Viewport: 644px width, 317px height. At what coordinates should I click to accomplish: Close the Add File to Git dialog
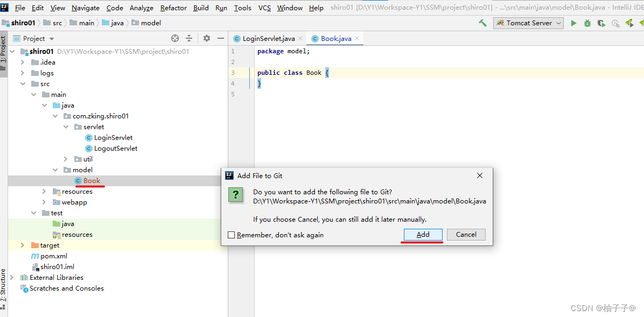point(479,176)
